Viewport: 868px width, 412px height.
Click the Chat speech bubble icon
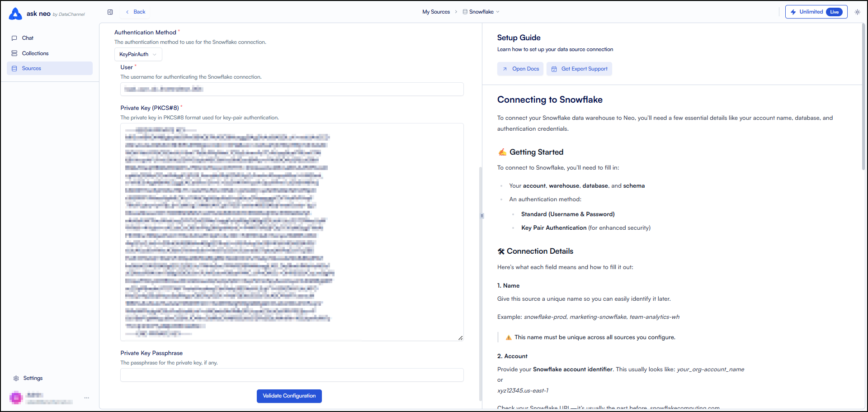pyautogui.click(x=14, y=38)
